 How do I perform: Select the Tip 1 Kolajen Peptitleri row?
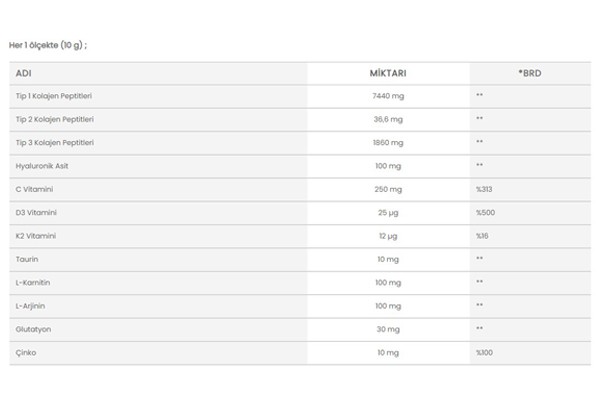point(55,96)
